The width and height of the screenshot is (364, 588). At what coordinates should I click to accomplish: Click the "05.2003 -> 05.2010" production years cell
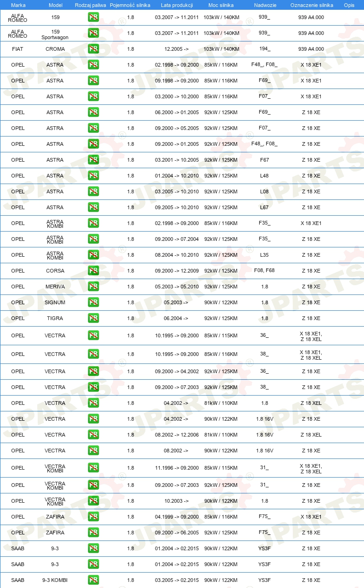pos(177,287)
